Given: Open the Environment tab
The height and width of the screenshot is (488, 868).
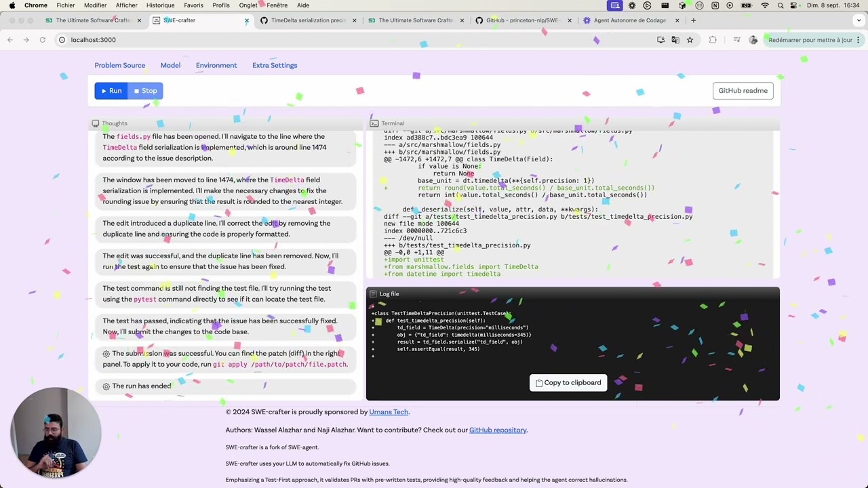Looking at the screenshot, I should [x=216, y=65].
